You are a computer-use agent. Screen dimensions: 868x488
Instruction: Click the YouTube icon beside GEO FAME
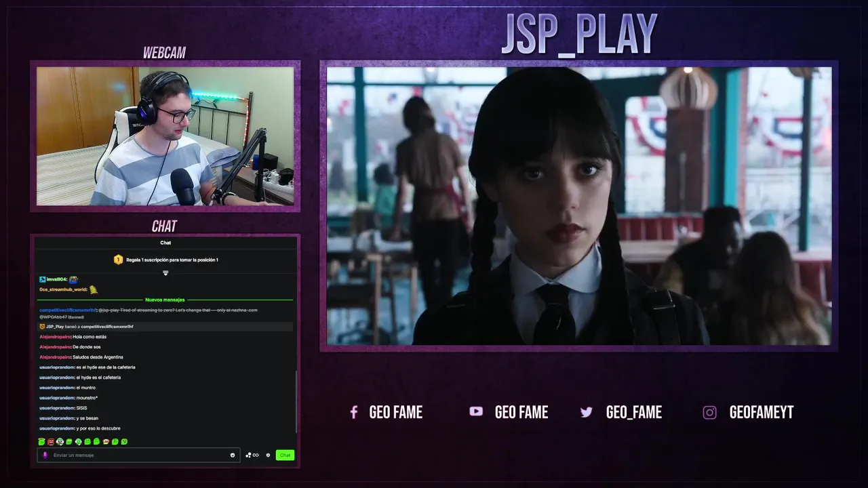point(476,411)
